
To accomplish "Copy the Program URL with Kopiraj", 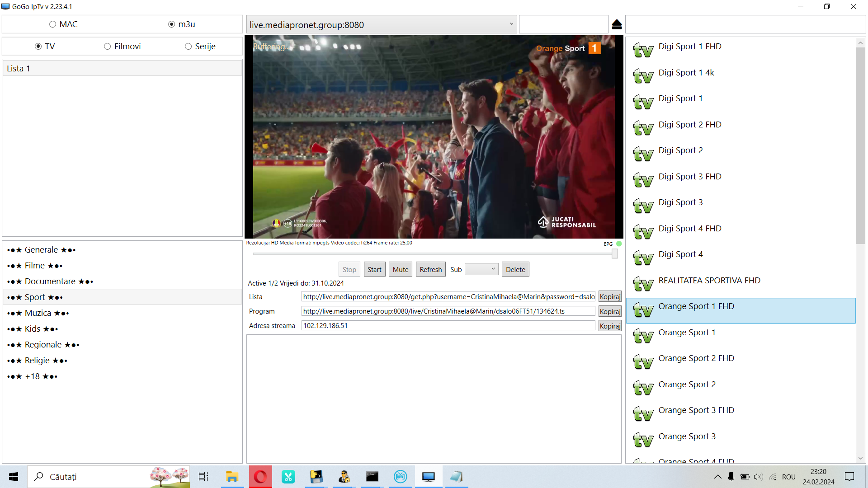I will pyautogui.click(x=610, y=311).
